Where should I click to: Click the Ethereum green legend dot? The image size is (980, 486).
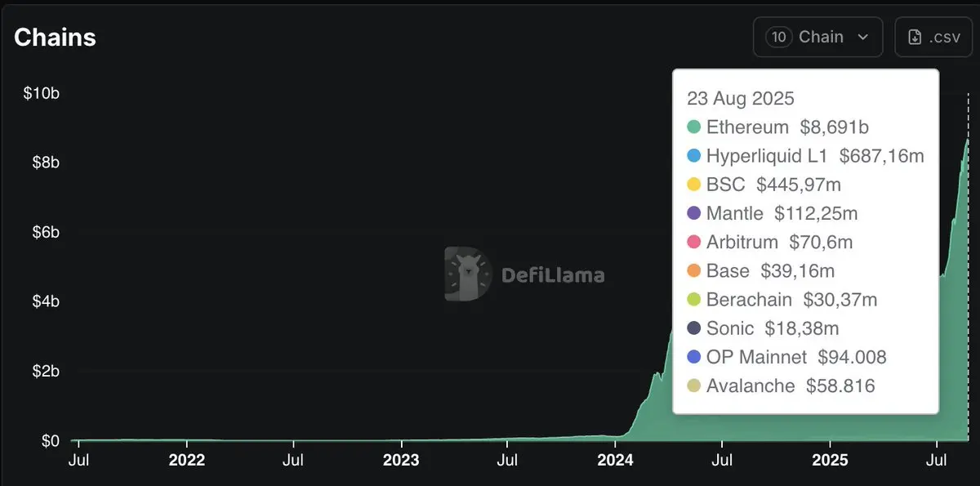pos(694,127)
